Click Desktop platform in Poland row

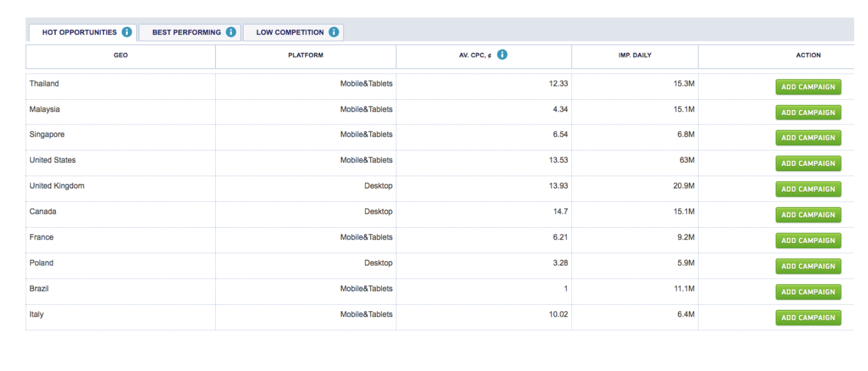click(x=378, y=263)
